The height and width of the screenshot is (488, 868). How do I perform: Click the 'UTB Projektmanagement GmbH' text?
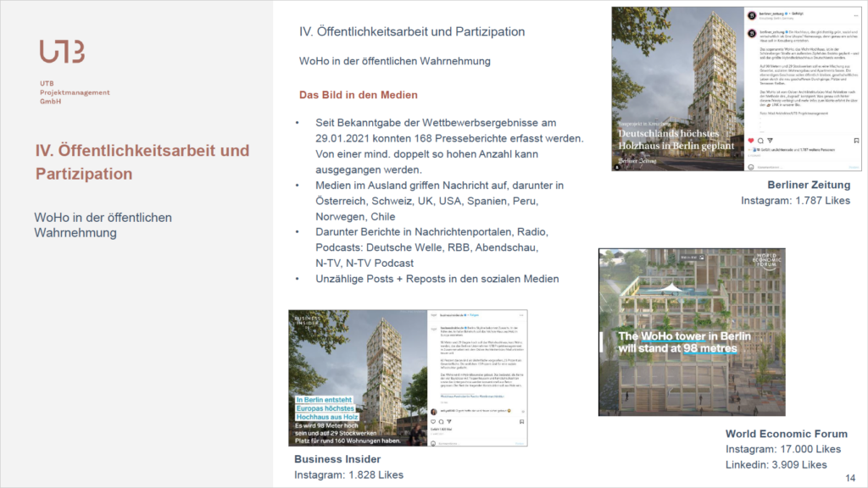(x=75, y=92)
